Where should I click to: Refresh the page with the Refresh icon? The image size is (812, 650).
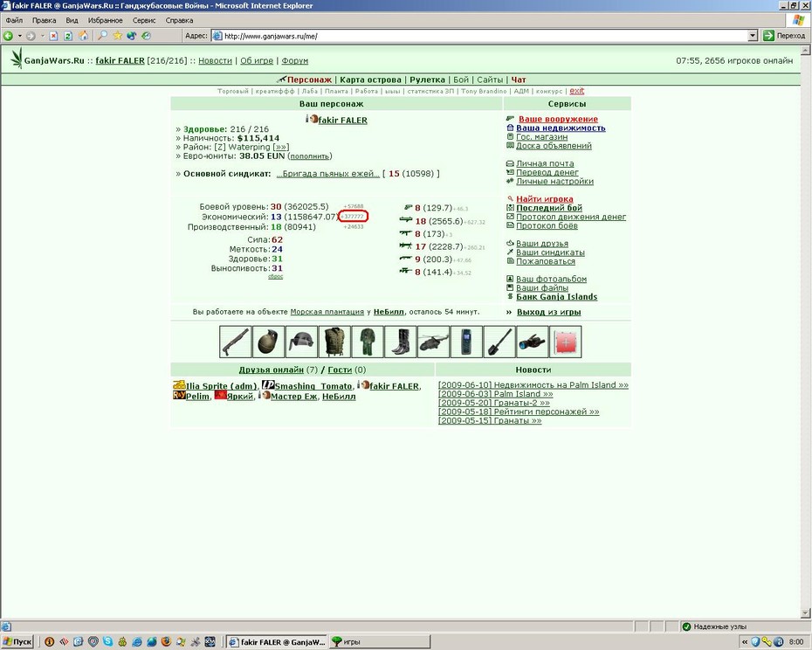tap(68, 36)
